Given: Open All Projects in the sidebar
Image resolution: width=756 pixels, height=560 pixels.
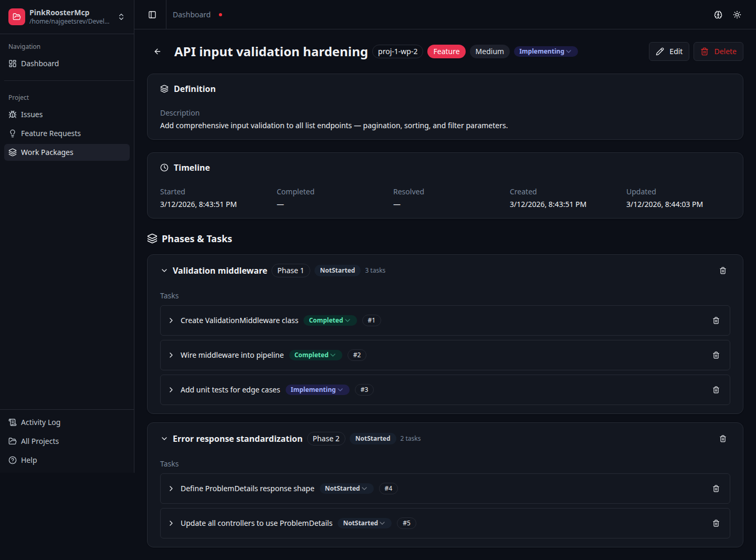Looking at the screenshot, I should pyautogui.click(x=67, y=441).
